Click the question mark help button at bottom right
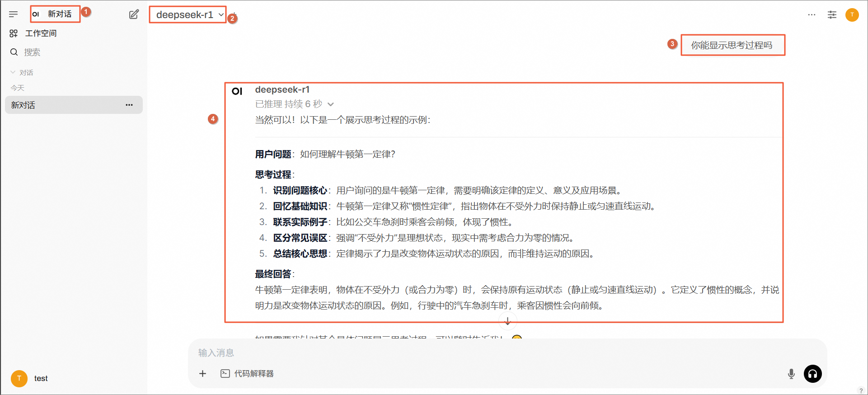Viewport: 868px width, 395px height. point(861,390)
